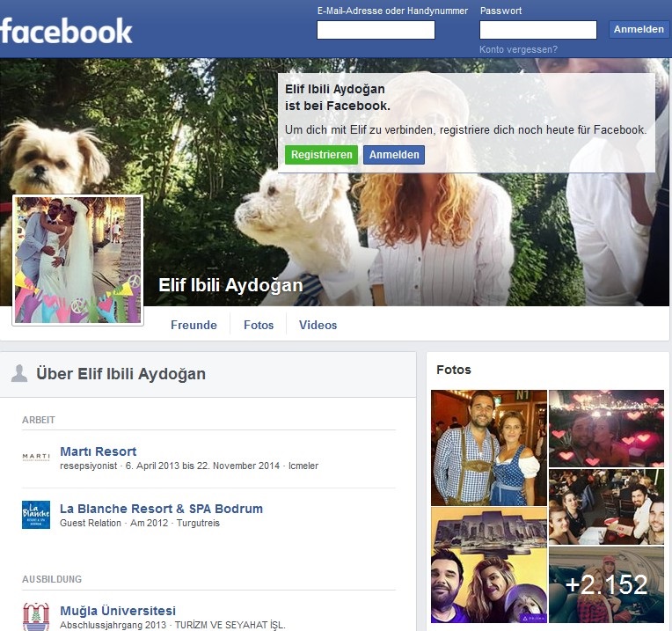The width and height of the screenshot is (672, 631).
Task: Open the Muğla Üniversitesi link
Action: coord(118,611)
